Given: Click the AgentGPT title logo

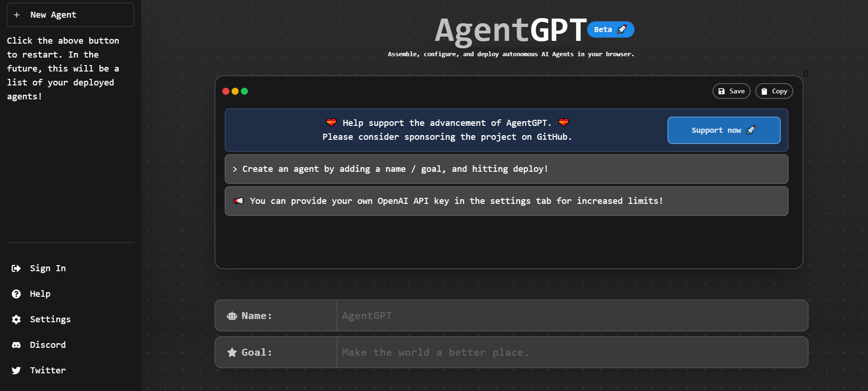Looking at the screenshot, I should tap(511, 30).
